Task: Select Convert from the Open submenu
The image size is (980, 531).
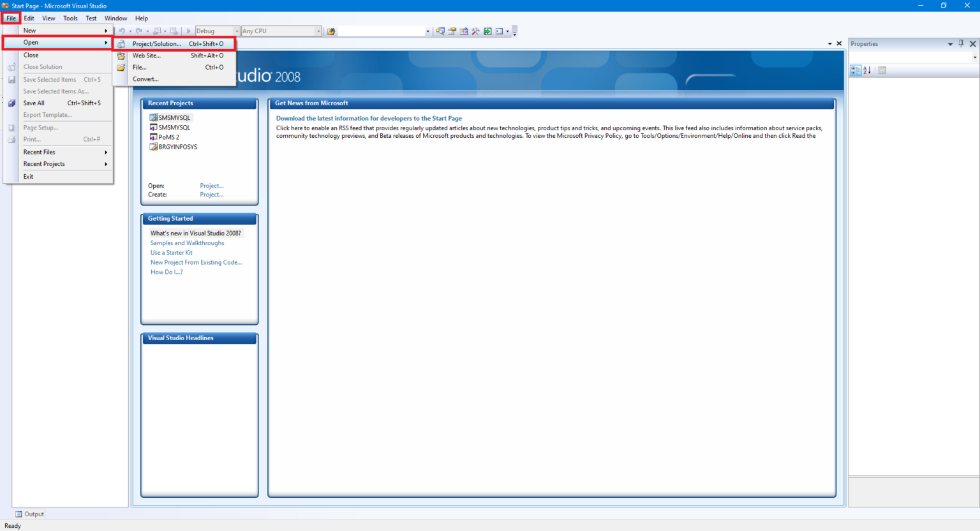Action: 145,79
